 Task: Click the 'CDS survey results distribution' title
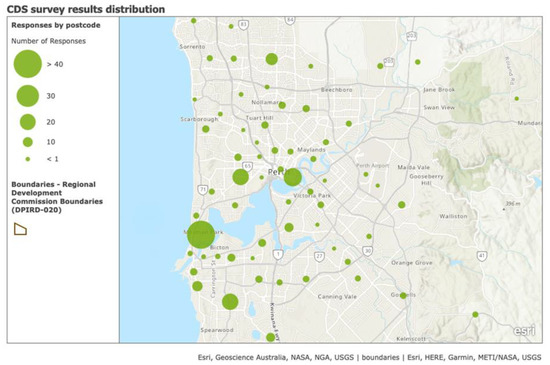86,9
